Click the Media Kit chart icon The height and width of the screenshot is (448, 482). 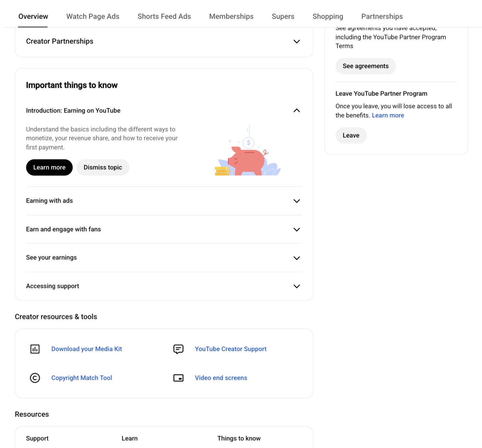(x=35, y=349)
